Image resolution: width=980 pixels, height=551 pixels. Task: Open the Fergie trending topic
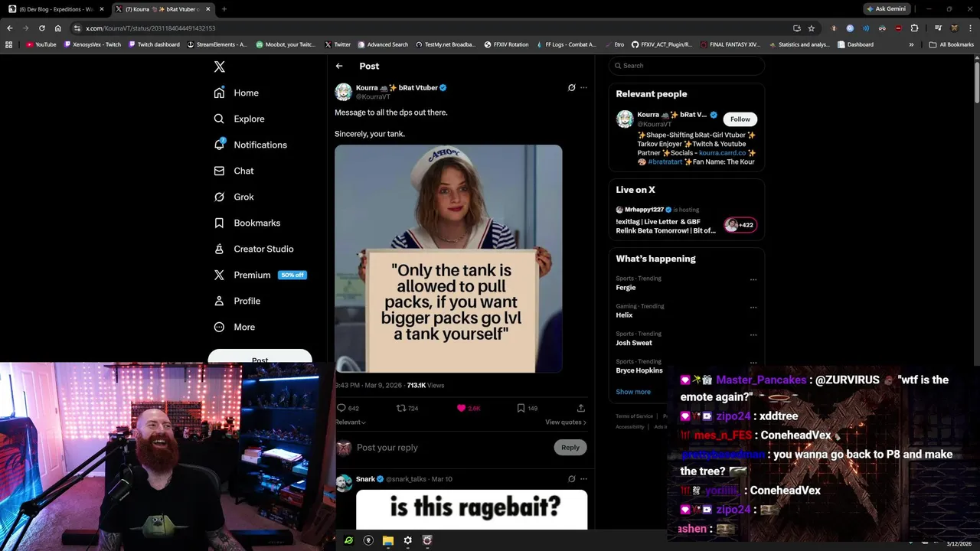[x=626, y=288]
